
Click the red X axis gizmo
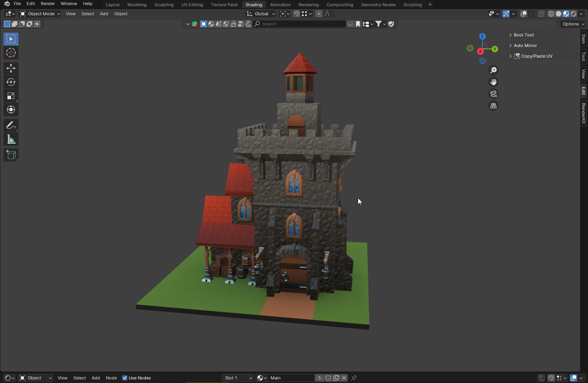(x=480, y=51)
